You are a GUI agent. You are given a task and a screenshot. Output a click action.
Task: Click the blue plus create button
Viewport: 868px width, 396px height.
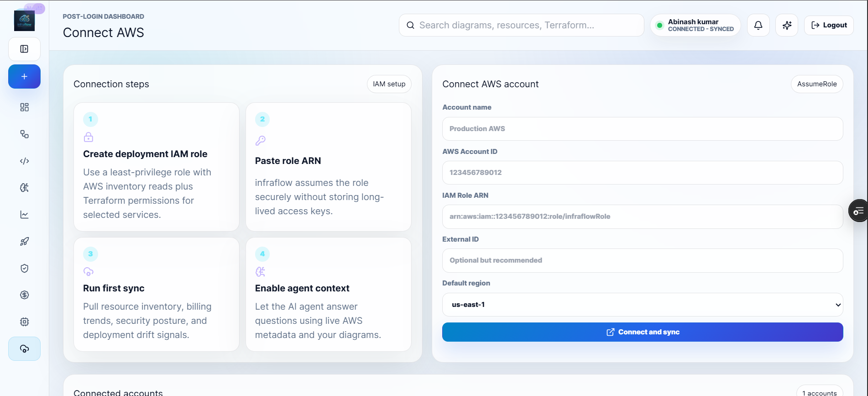[x=24, y=76]
